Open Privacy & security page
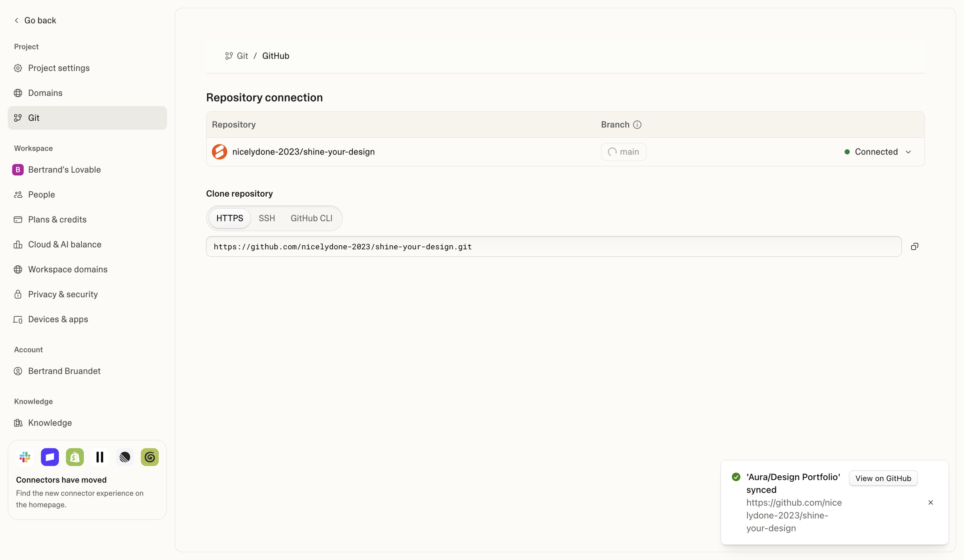 87,294
